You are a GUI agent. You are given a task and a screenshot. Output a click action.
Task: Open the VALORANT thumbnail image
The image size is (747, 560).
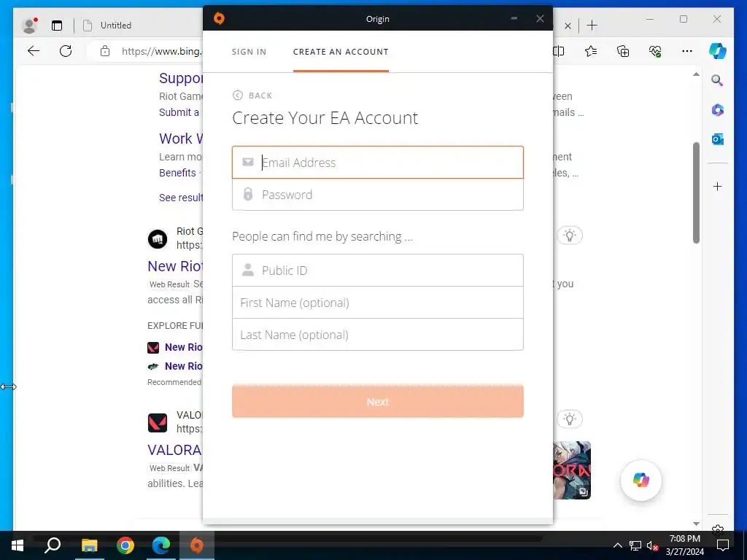(x=572, y=470)
